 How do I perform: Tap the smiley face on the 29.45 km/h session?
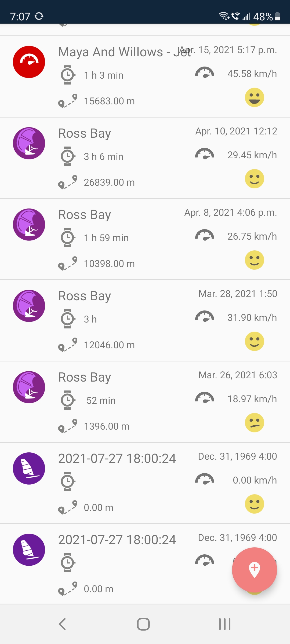pos(254,179)
